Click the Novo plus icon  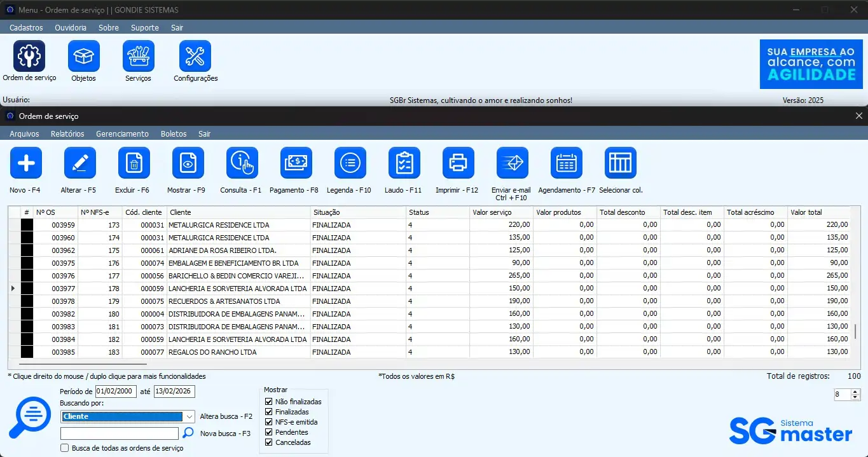[x=26, y=163]
